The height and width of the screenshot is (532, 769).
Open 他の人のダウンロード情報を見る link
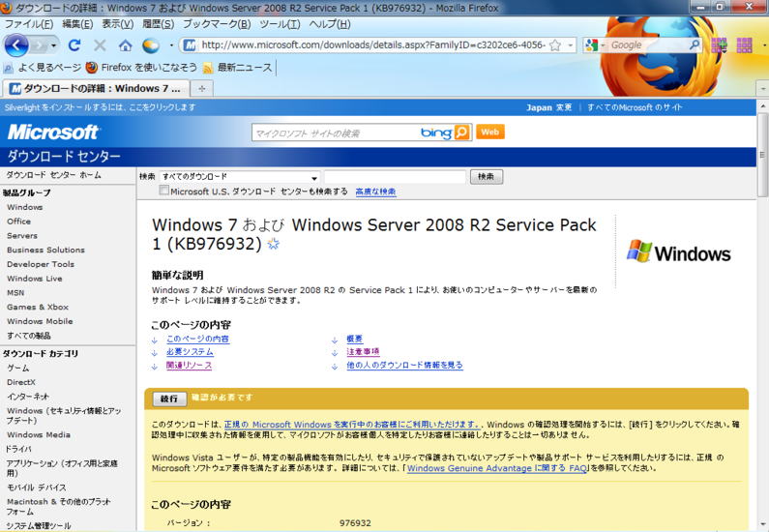(x=404, y=366)
